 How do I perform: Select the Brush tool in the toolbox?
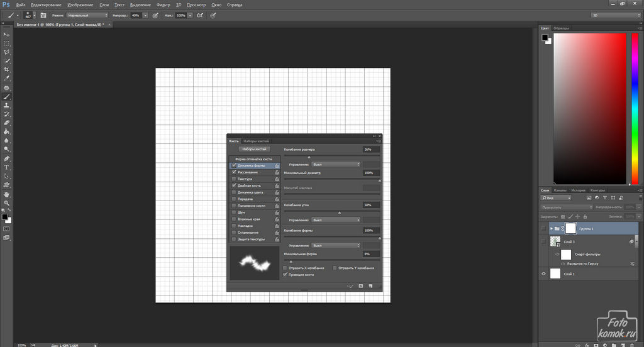[6, 97]
